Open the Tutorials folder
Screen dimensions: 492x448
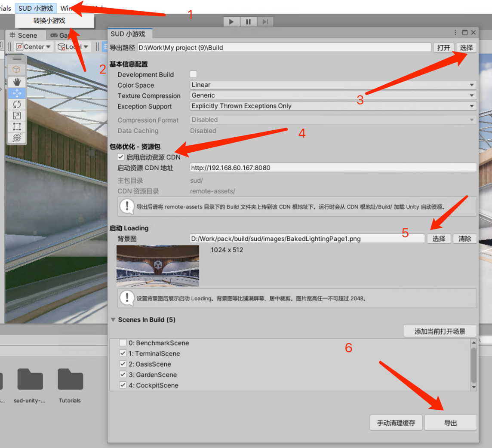pyautogui.click(x=70, y=386)
